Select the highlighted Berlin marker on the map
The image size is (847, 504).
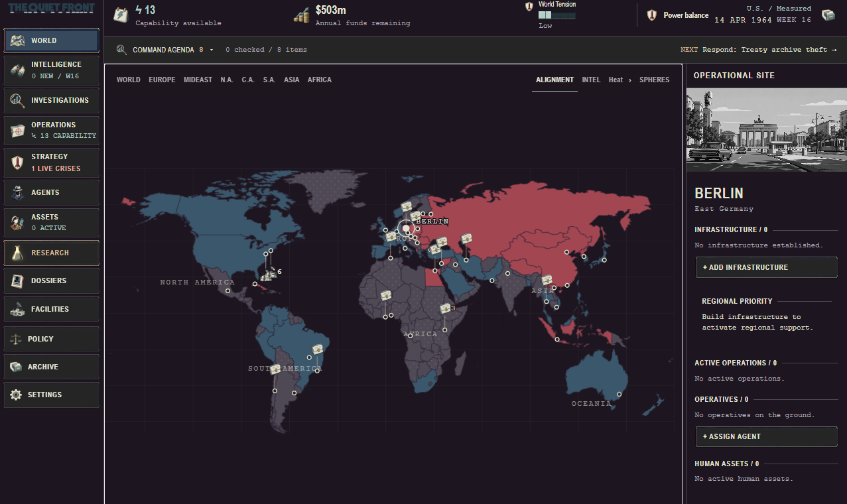406,229
